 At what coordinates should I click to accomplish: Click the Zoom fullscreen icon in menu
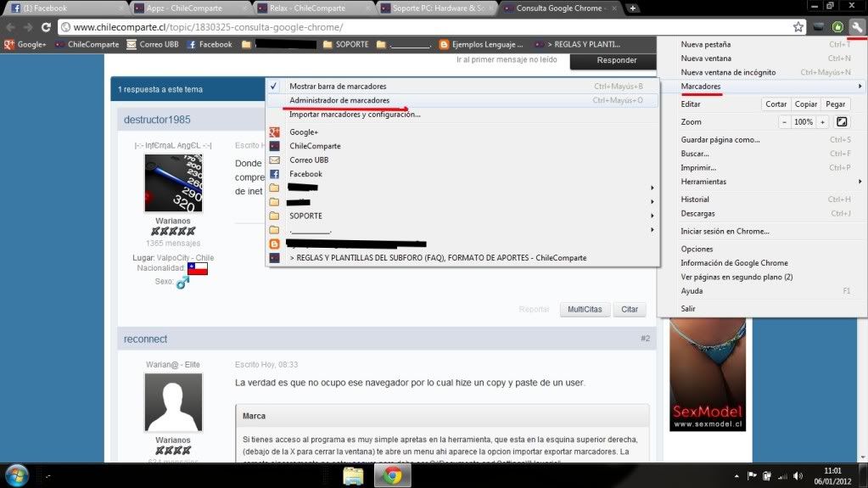click(x=842, y=122)
